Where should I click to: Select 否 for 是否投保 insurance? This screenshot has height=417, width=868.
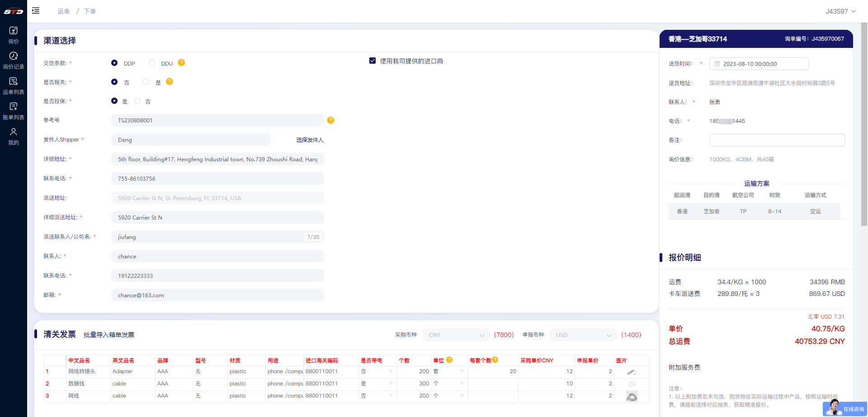tap(137, 101)
